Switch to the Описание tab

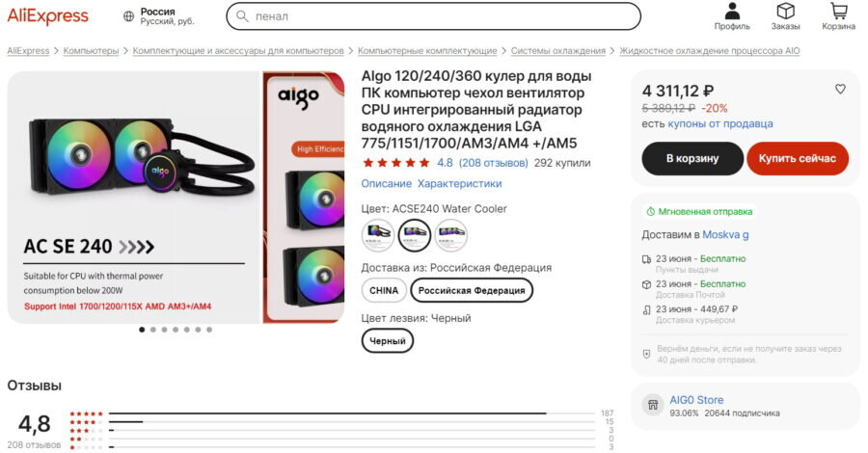click(387, 184)
